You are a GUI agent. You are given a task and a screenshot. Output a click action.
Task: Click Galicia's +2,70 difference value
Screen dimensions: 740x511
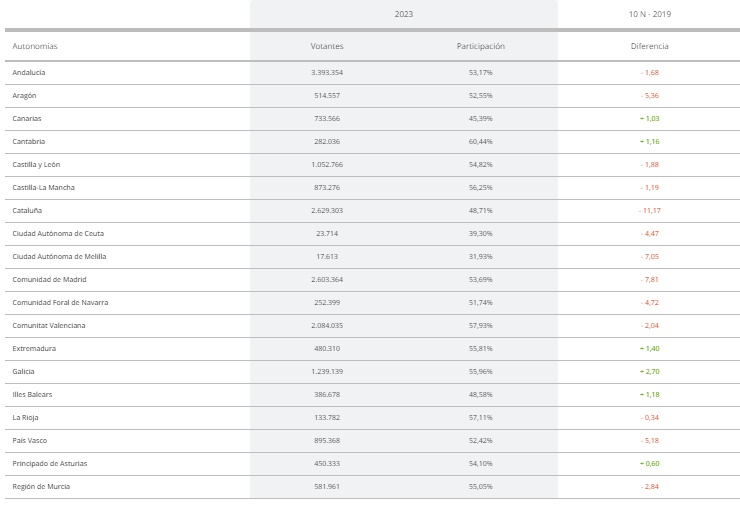[x=650, y=372]
